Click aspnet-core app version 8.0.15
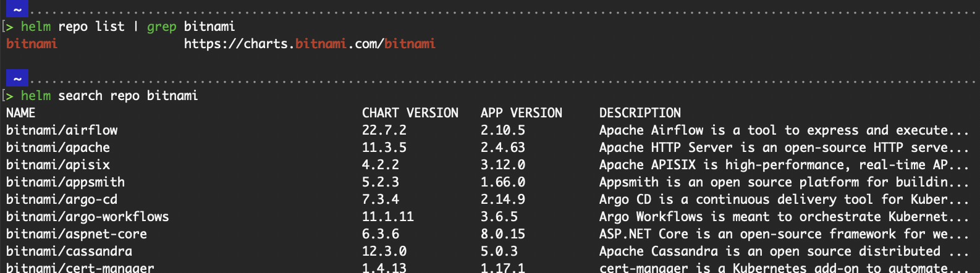 pos(503,234)
